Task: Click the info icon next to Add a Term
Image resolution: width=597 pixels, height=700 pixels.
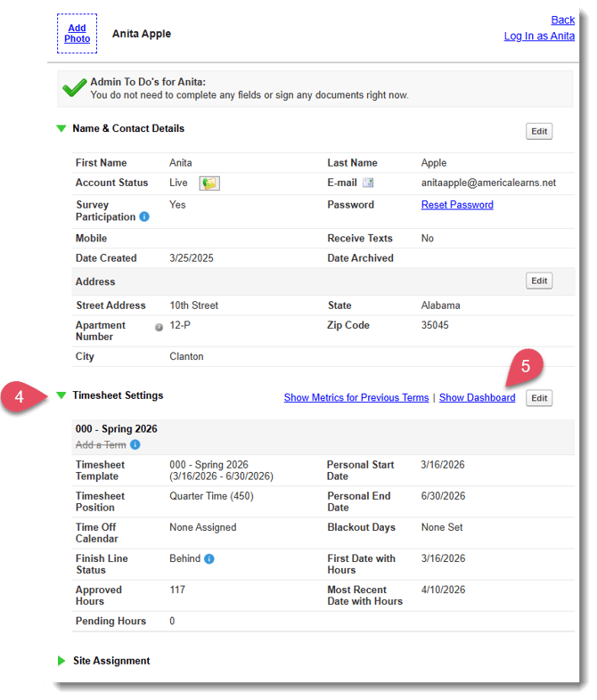Action: pos(135,444)
